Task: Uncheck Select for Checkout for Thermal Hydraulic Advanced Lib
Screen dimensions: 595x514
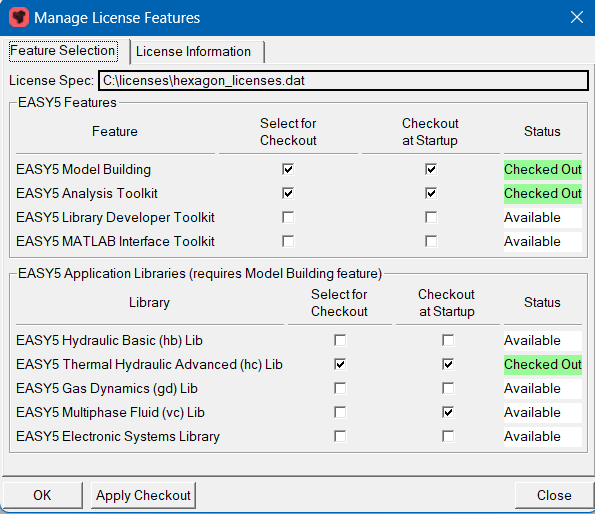Action: pos(340,365)
